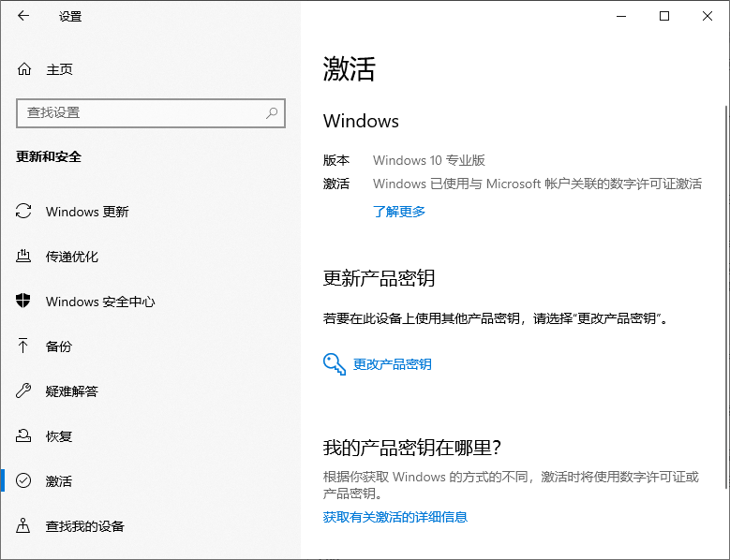Image resolution: width=730 pixels, height=560 pixels.
Task: Click the 查找设置 search field
Action: pos(141,112)
